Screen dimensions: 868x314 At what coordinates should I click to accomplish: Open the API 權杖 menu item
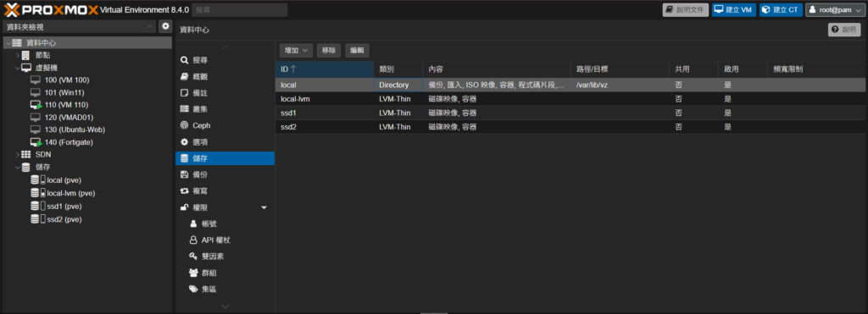[x=225, y=240]
